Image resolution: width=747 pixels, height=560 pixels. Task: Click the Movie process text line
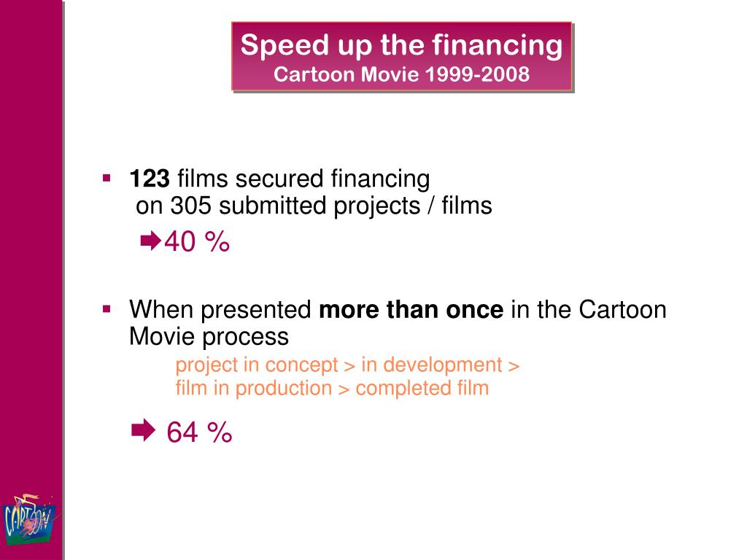[209, 337]
